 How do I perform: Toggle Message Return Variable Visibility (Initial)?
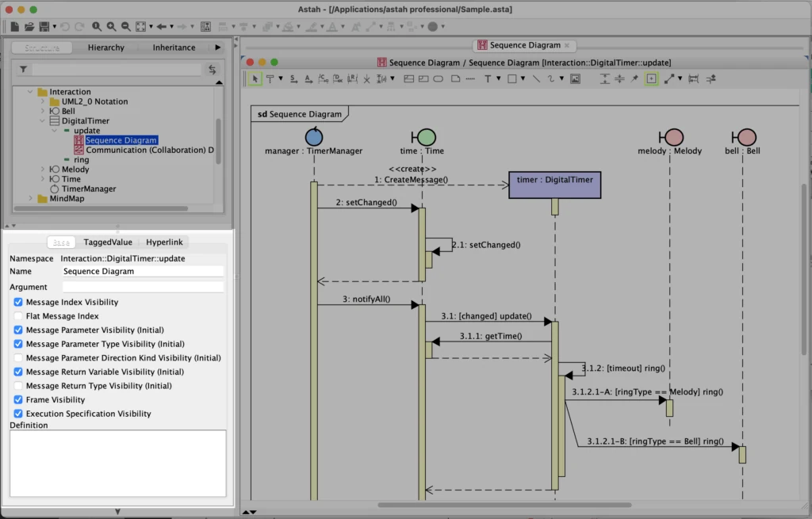pyautogui.click(x=18, y=372)
